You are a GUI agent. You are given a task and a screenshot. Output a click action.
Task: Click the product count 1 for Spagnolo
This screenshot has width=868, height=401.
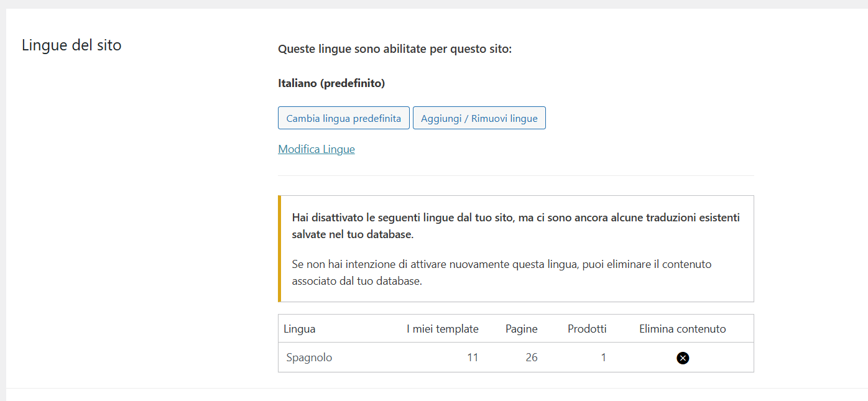603,357
